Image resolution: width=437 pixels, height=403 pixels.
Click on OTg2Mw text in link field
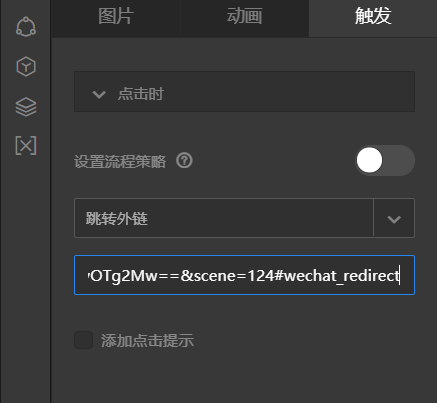pos(123,276)
